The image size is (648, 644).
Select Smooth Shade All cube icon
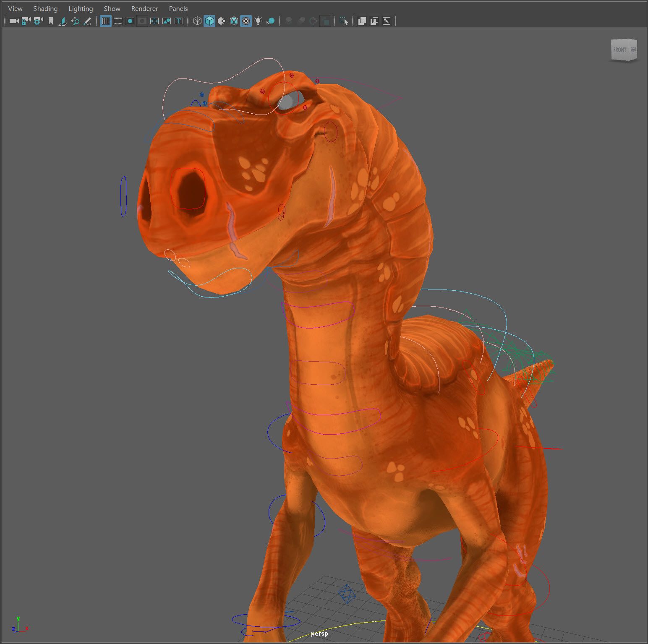point(209,21)
